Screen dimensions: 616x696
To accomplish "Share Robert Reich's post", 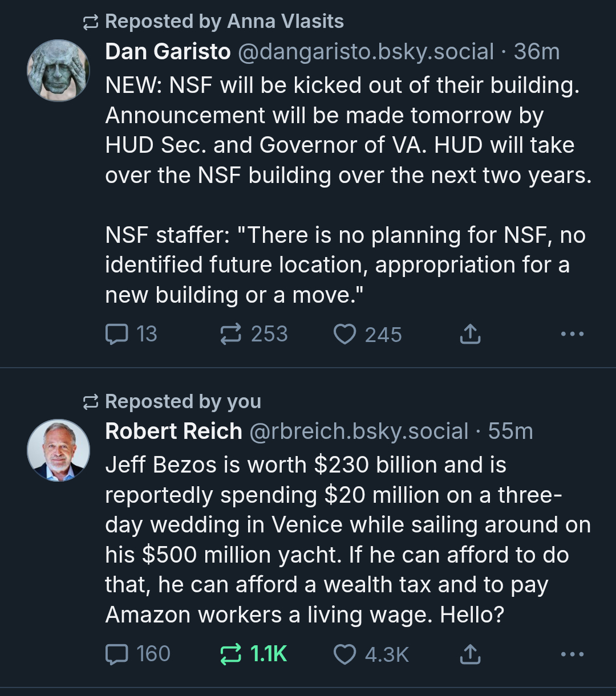I will coord(470,654).
